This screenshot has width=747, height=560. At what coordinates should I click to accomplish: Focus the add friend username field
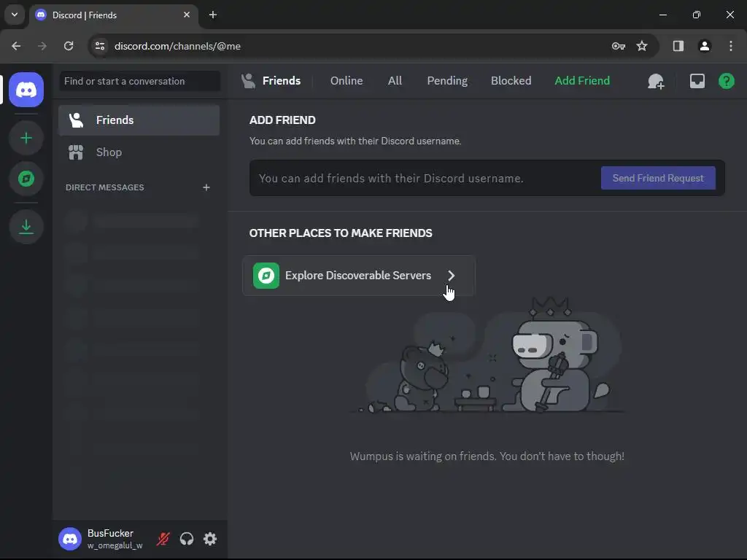[424, 178]
